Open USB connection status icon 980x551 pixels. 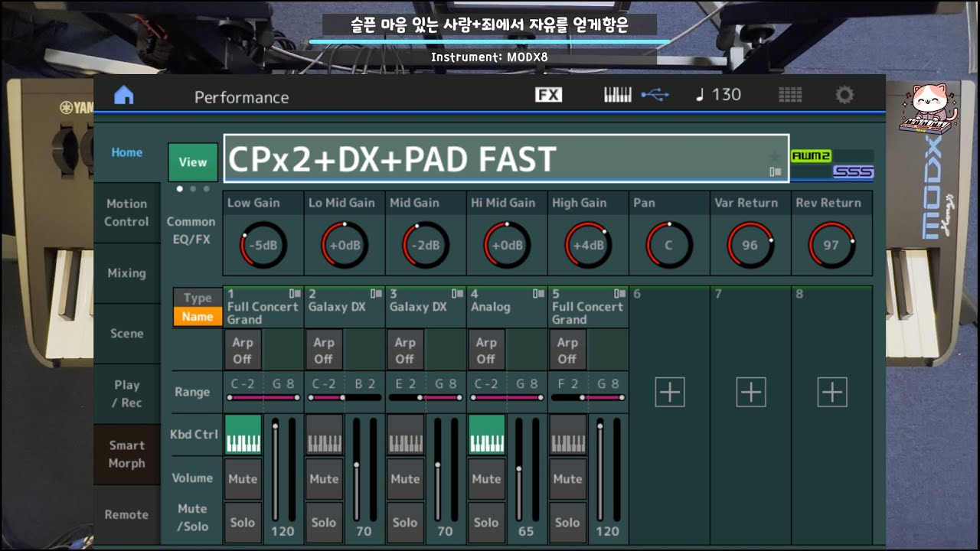pos(655,95)
